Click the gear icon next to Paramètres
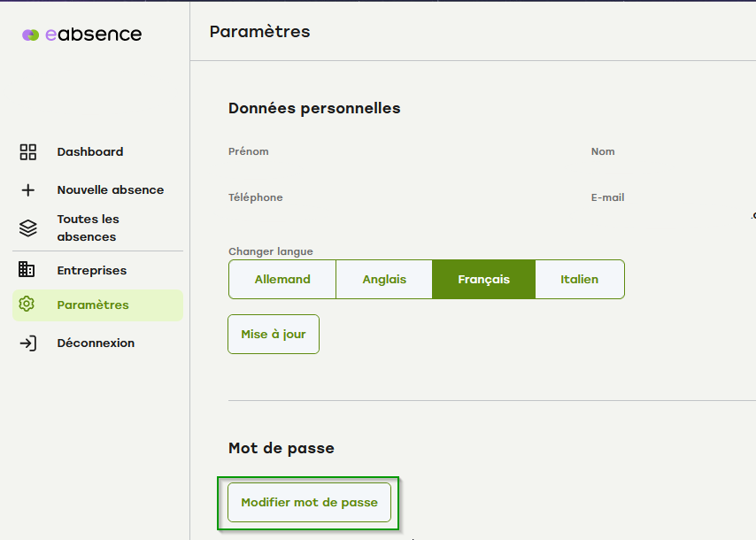 tap(28, 304)
